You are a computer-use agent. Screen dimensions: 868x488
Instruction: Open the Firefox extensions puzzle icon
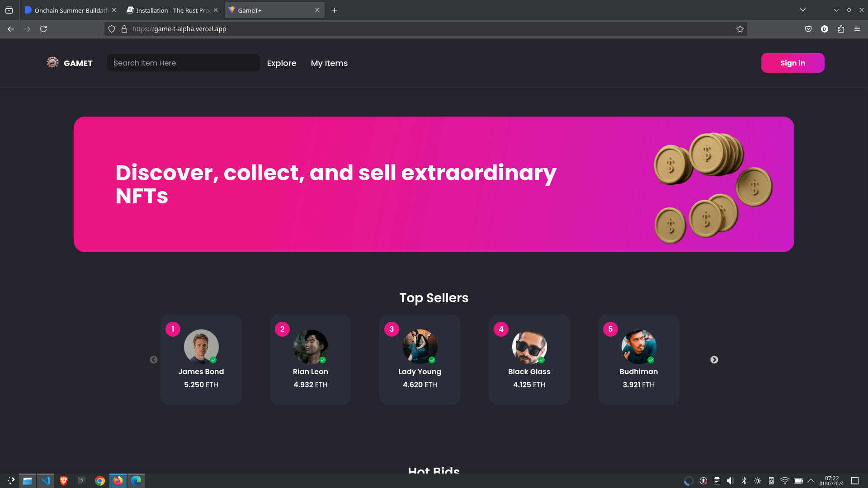(x=841, y=29)
